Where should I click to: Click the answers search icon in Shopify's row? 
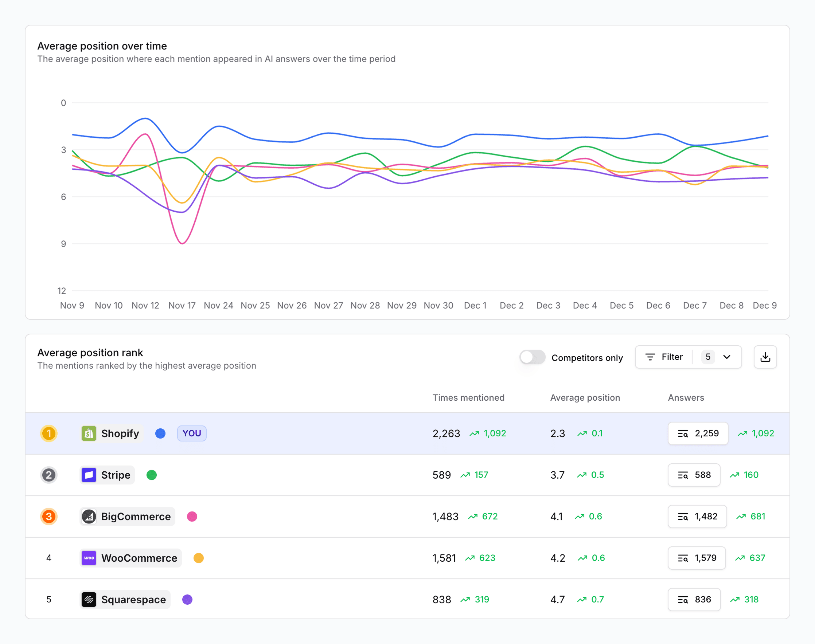[684, 433]
